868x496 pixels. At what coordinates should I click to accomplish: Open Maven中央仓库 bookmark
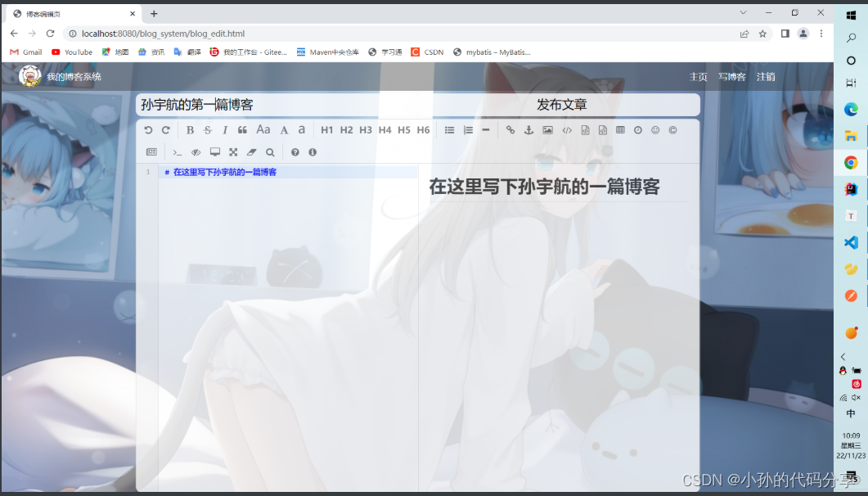[x=328, y=52]
